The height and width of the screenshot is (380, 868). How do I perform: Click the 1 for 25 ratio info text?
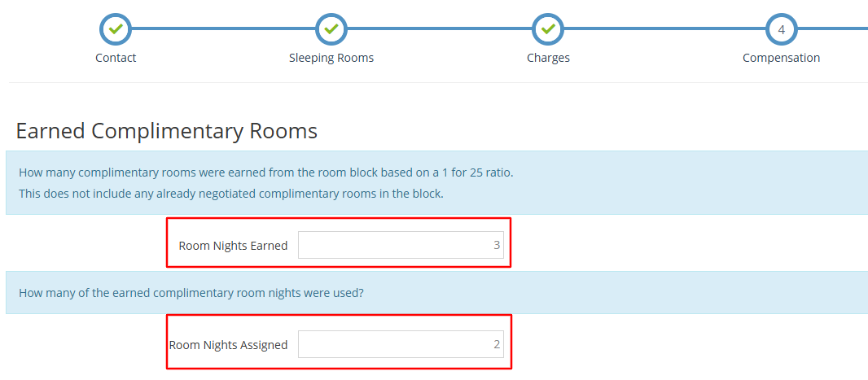coord(265,173)
